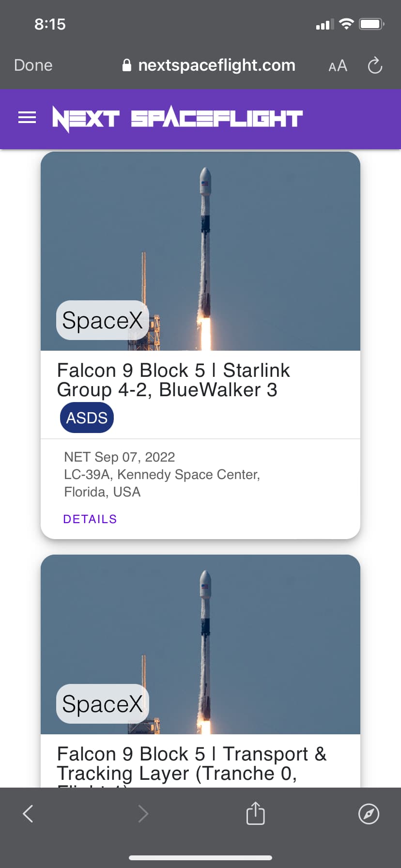Select the ASDS landing badge

pos(87,418)
